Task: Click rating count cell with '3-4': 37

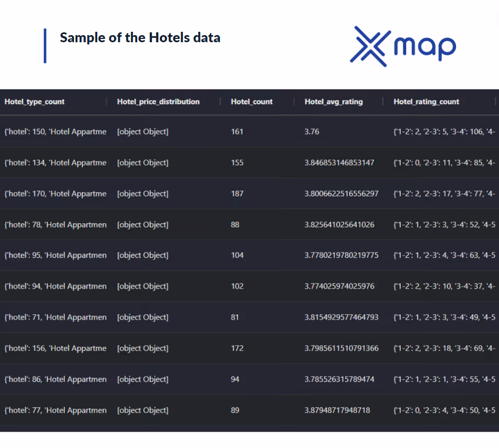Action: pyautogui.click(x=444, y=286)
